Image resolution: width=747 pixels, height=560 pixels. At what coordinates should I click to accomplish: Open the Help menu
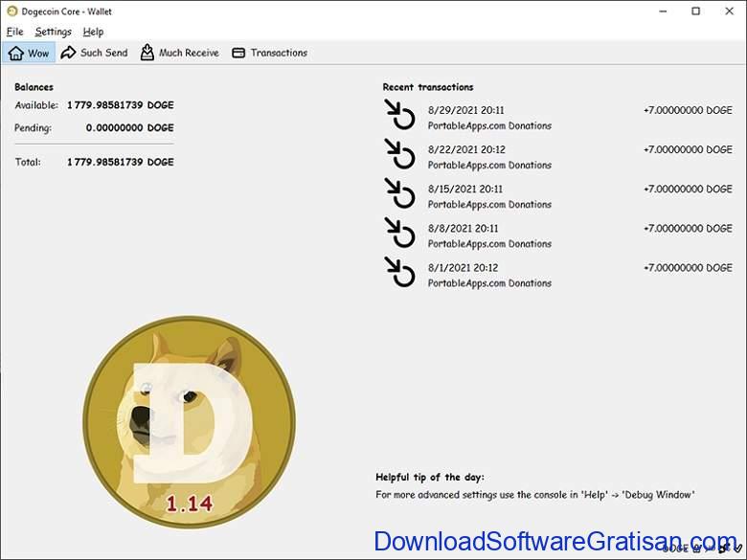(93, 32)
